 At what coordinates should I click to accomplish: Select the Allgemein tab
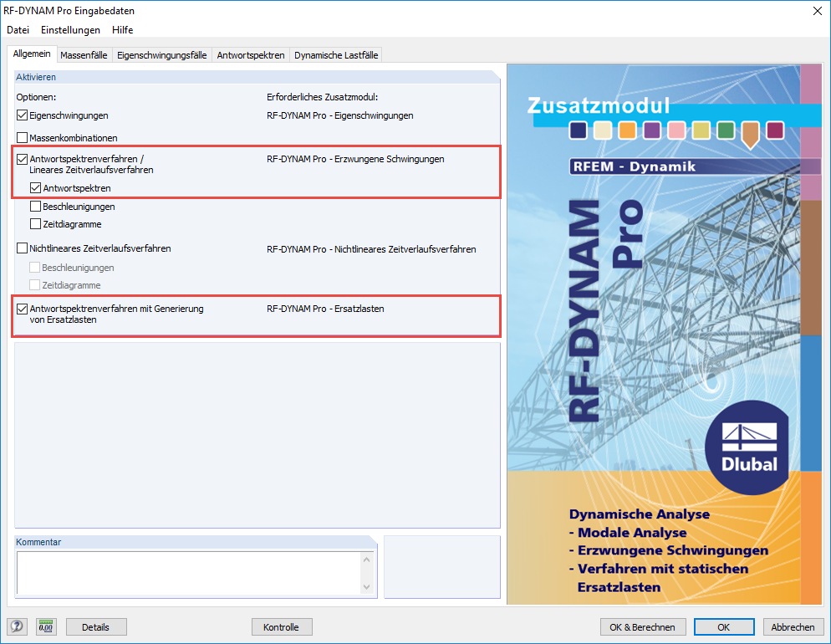point(32,54)
